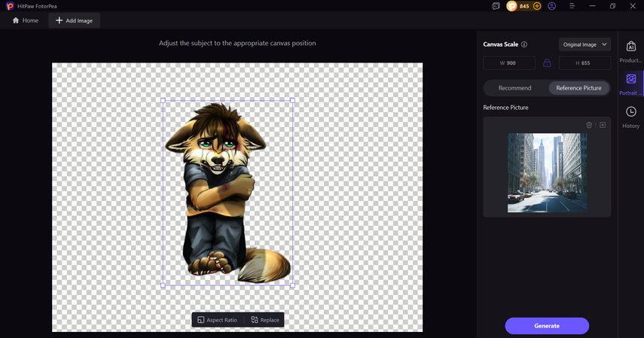Image resolution: width=644 pixels, height=338 pixels.
Task: Click the height field H 655
Action: tap(584, 62)
